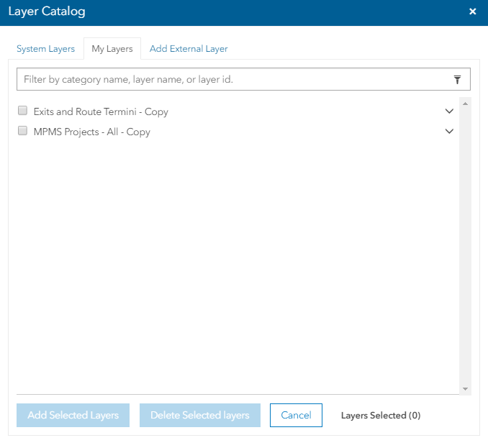Click the filter funnel icon
The image size is (488, 448).
[x=457, y=79]
